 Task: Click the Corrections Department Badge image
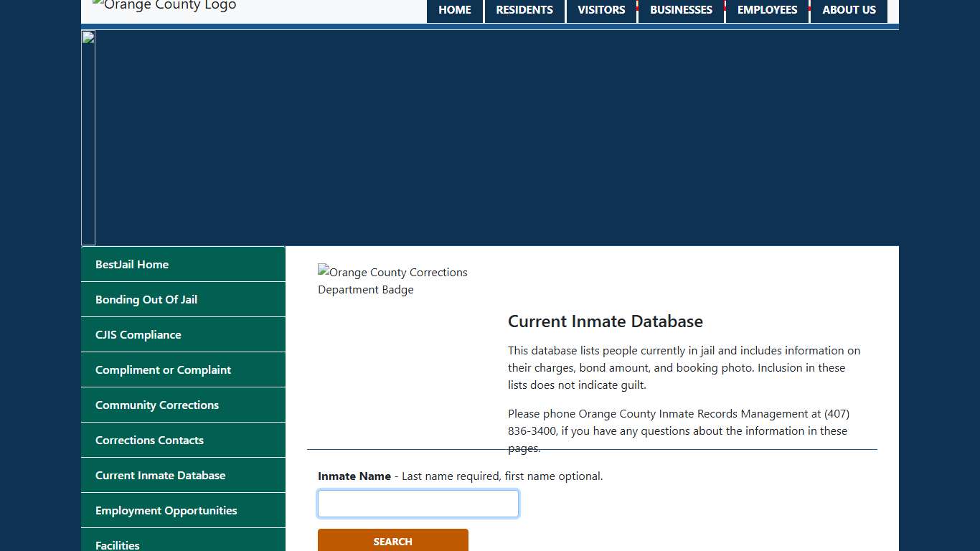392,281
